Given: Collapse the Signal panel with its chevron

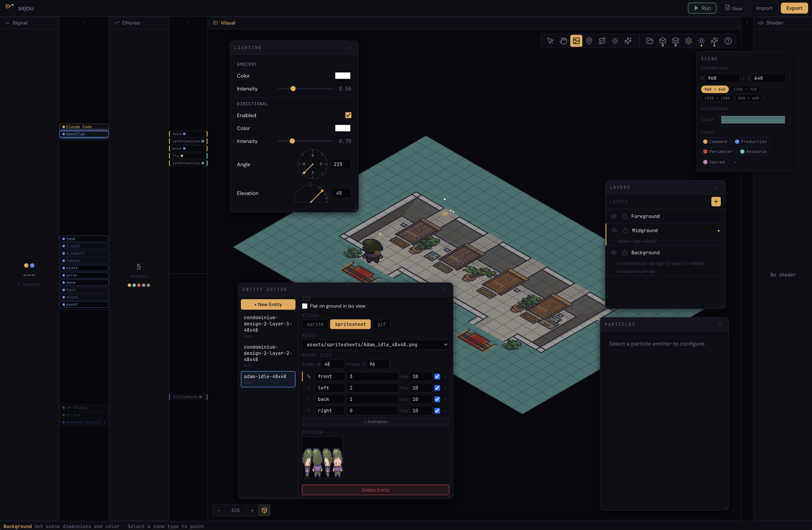Looking at the screenshot, I should [x=84, y=22].
